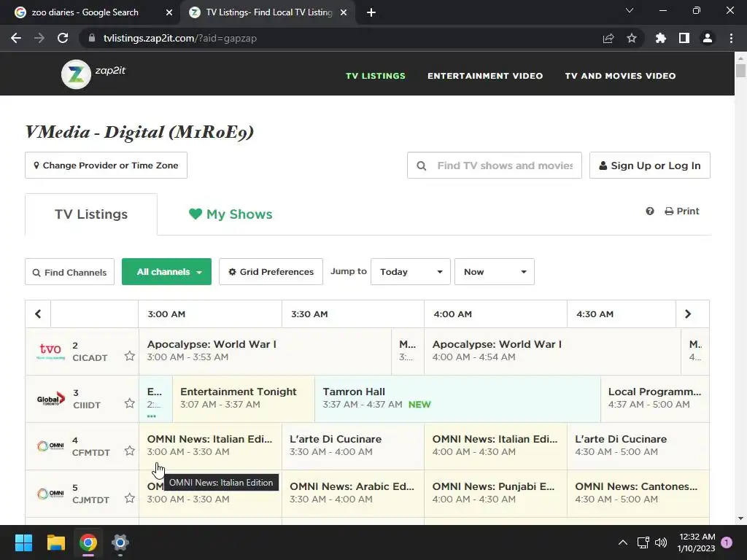Click the address bar URL
Screen dimensions: 747x560
pos(180,38)
